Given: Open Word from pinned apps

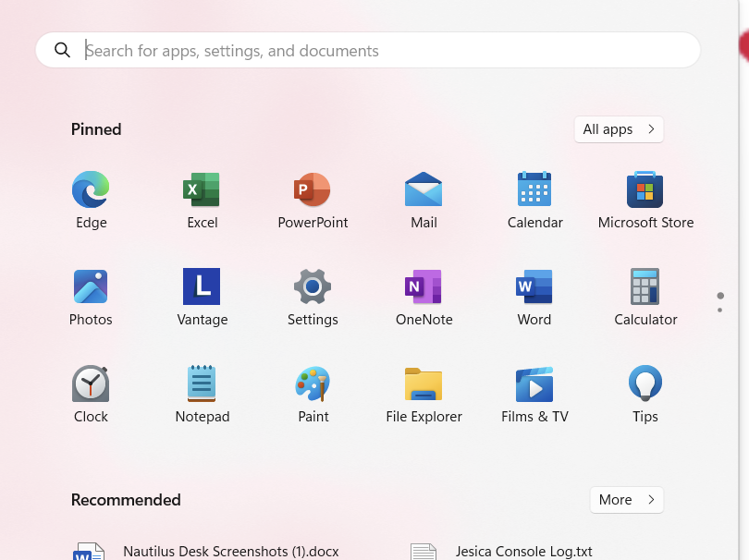Looking at the screenshot, I should [x=535, y=298].
